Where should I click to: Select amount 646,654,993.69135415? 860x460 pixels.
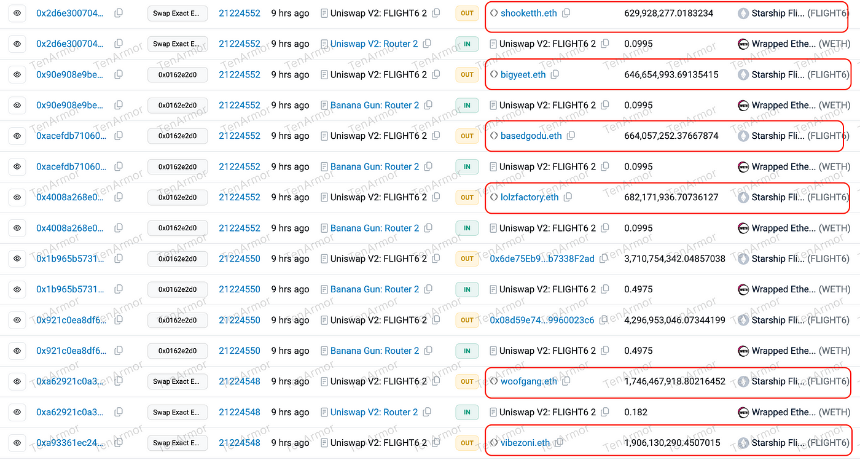[671, 74]
